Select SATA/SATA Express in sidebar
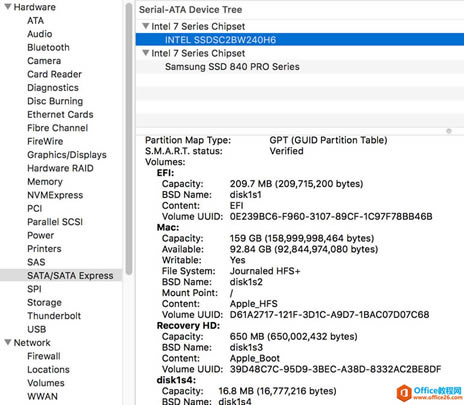The height and width of the screenshot is (405, 464). (61, 275)
